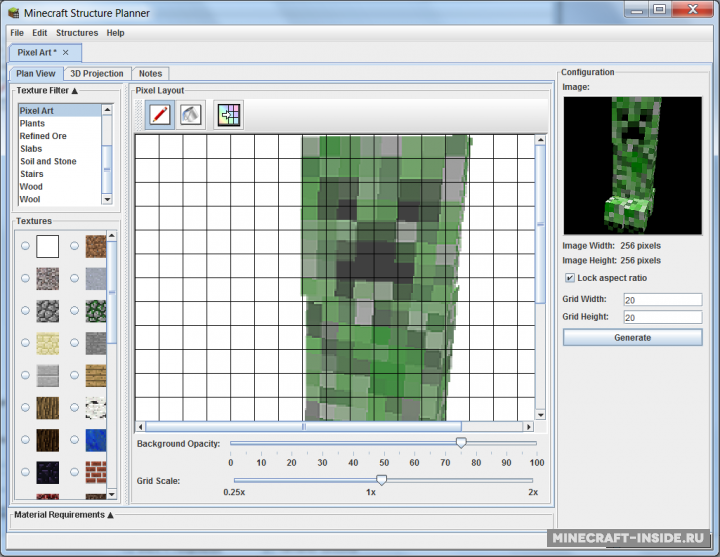
Task: Select the red pencil draw tool
Action: coord(160,114)
